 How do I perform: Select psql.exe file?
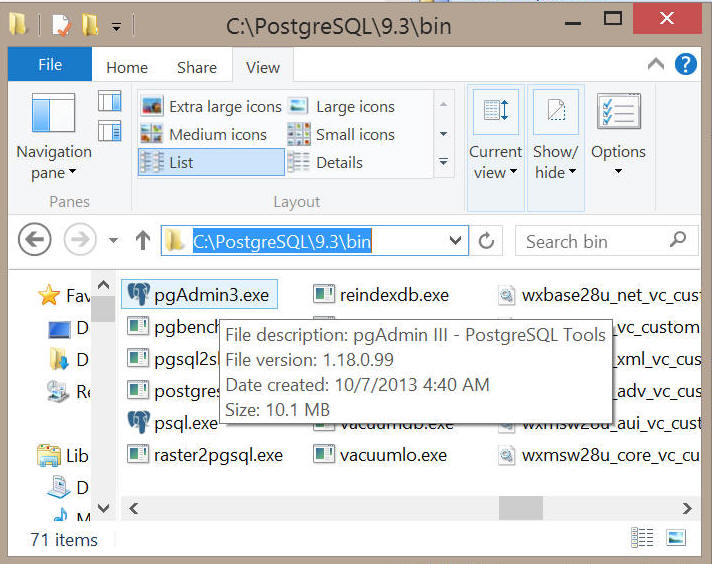pos(173,423)
